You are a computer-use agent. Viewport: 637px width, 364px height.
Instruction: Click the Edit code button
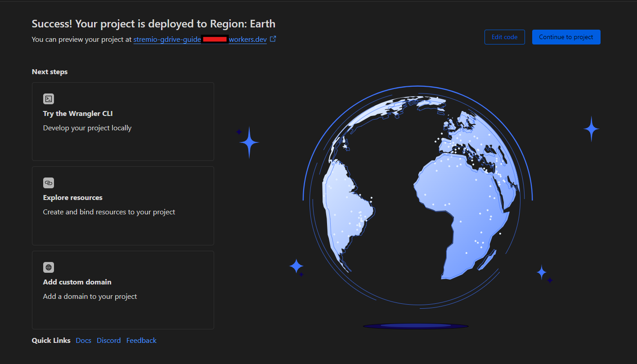[x=504, y=37]
